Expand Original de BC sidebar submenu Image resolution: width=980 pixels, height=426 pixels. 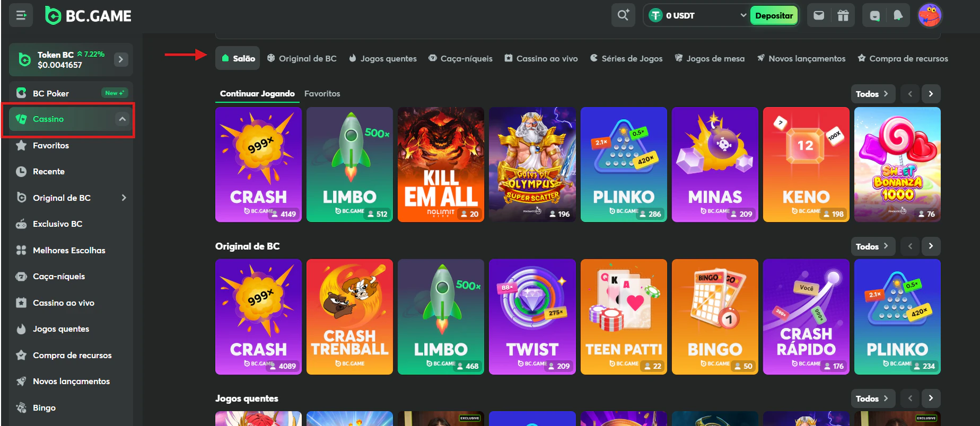(124, 198)
